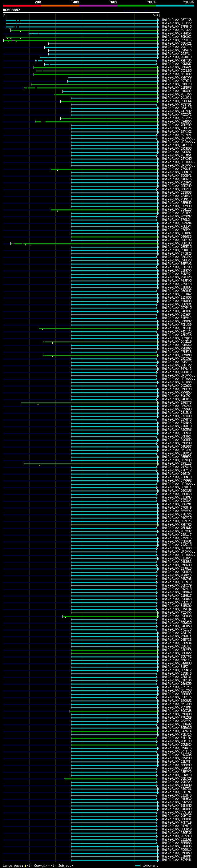Select the UniRef100_Q05UN0 label
Screen dimensions: 197x868
(177, 355)
